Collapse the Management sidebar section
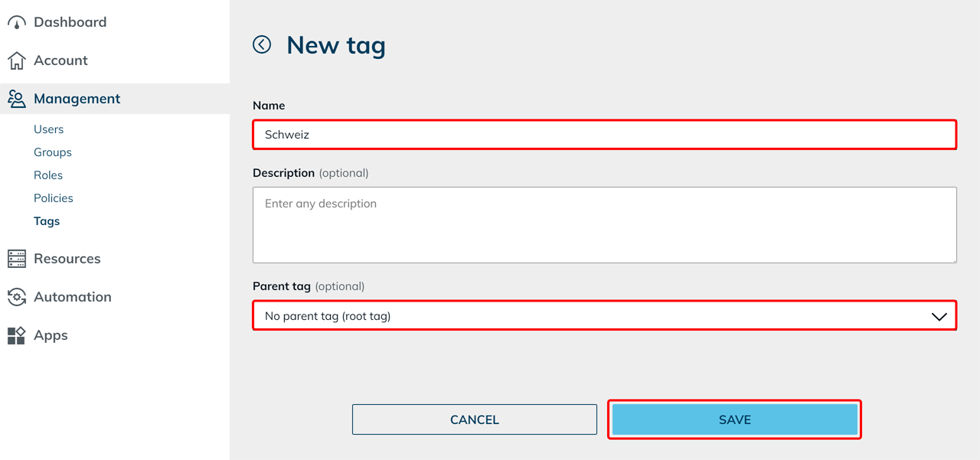The height and width of the screenshot is (460, 980). coord(77,99)
